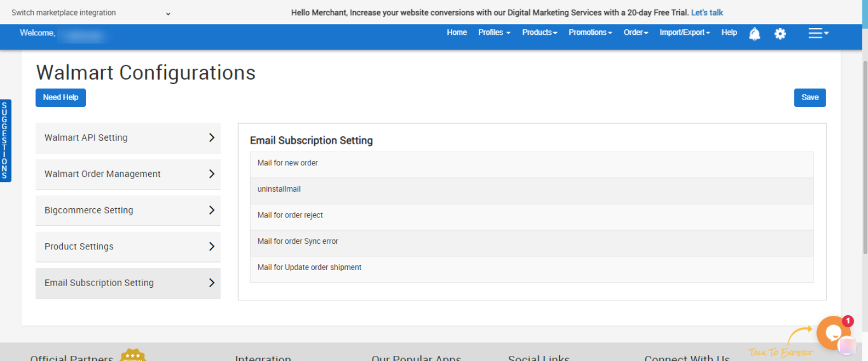This screenshot has height=361, width=868.
Task: Select the Email Subscription Setting tab
Action: pos(128,283)
